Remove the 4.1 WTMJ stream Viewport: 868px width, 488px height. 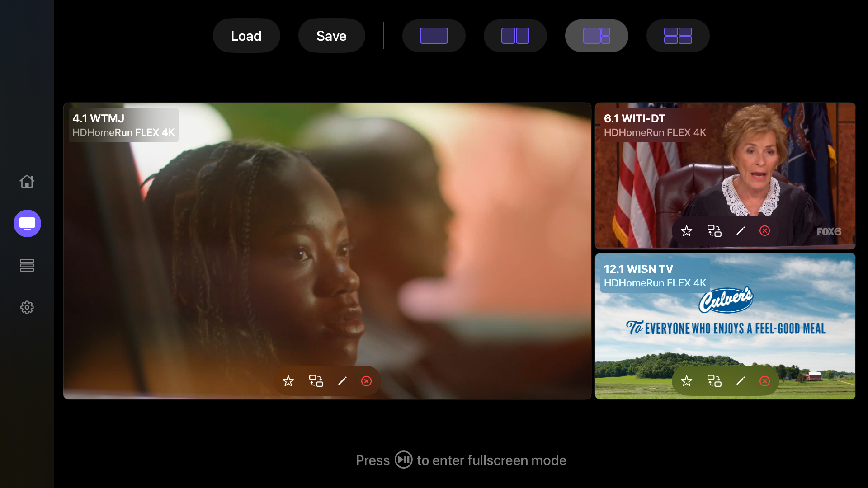tap(367, 381)
